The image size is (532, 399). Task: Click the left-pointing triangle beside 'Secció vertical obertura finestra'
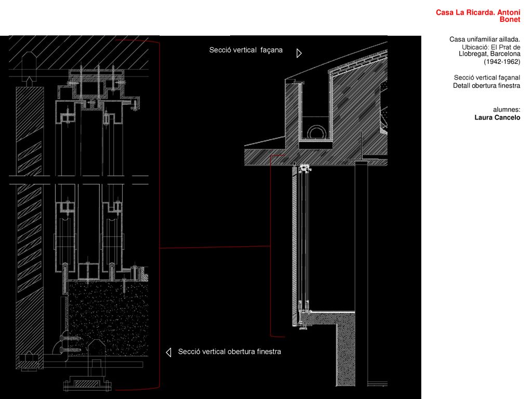point(169,353)
